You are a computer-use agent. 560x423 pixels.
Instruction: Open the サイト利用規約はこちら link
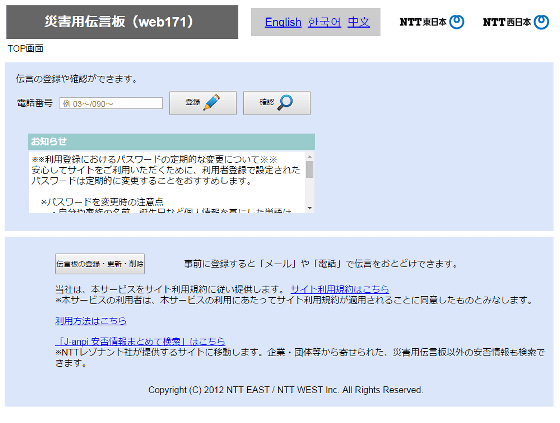click(340, 289)
